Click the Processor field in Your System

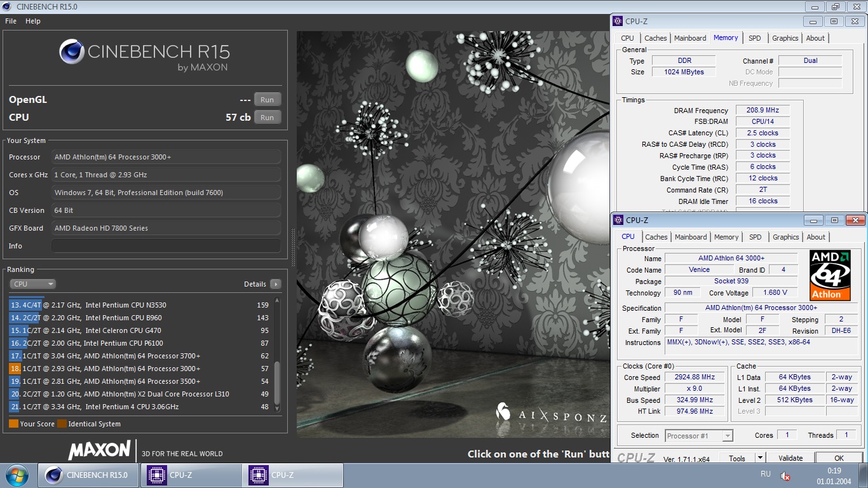pos(166,157)
